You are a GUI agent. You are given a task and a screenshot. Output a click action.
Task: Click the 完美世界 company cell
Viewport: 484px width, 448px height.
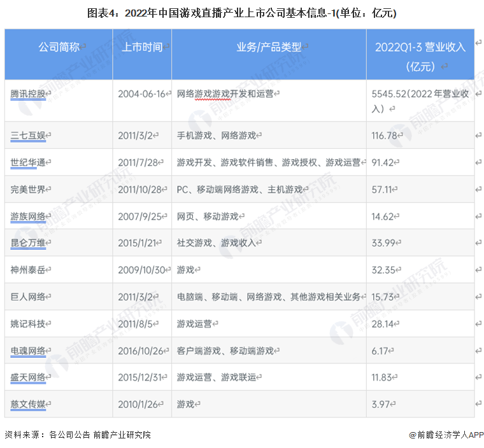click(x=29, y=190)
